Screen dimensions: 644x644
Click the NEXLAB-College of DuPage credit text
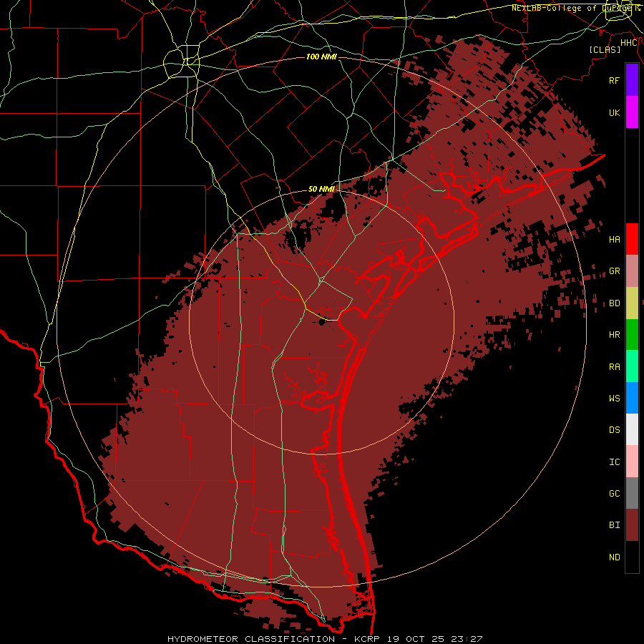(x=576, y=8)
